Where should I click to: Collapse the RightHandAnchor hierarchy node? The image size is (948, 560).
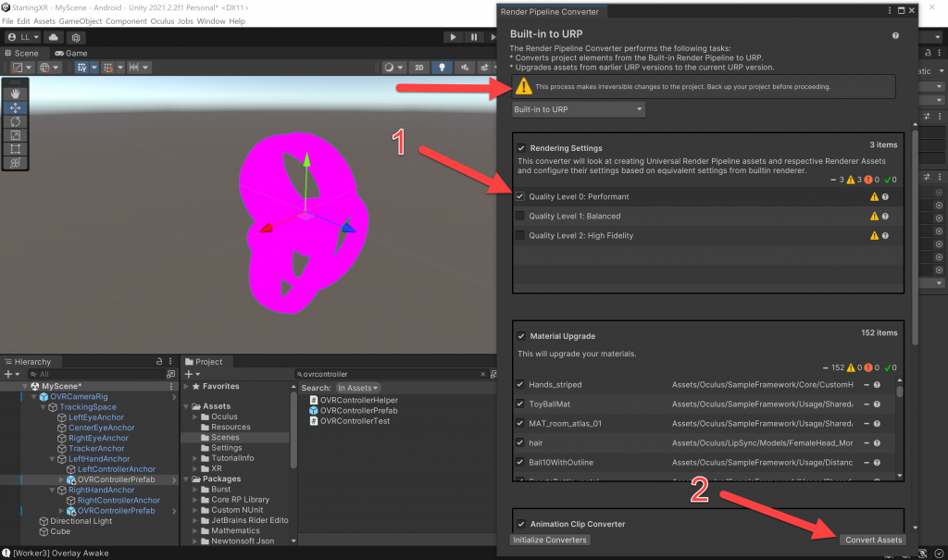53,490
